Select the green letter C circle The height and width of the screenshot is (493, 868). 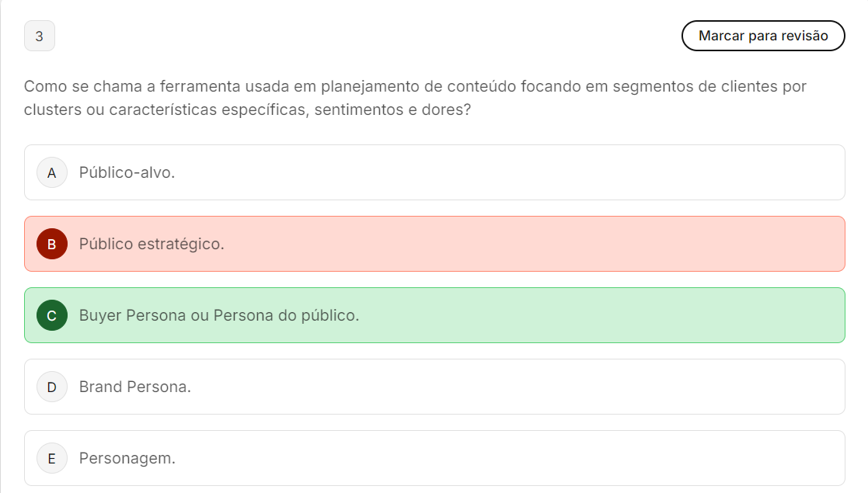[x=52, y=315]
